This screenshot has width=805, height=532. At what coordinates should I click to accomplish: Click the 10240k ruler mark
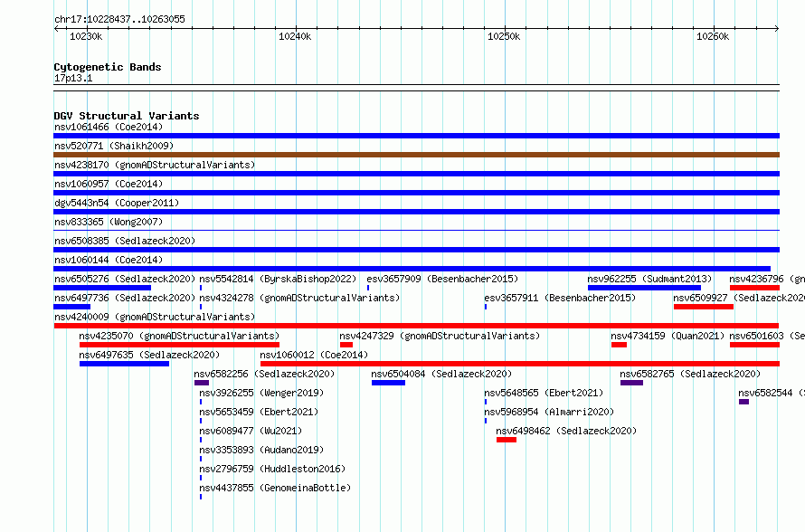295,36
